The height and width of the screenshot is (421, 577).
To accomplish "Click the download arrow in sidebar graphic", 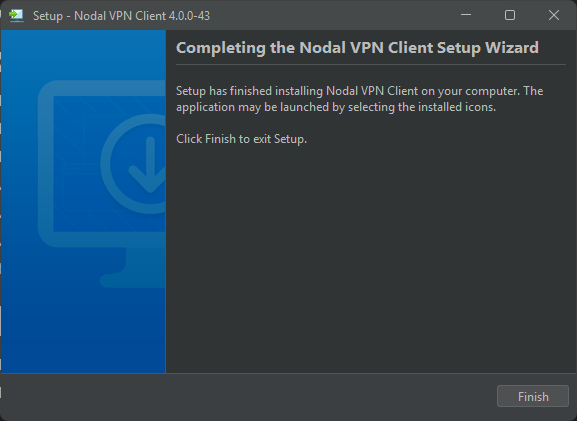I will click(149, 165).
